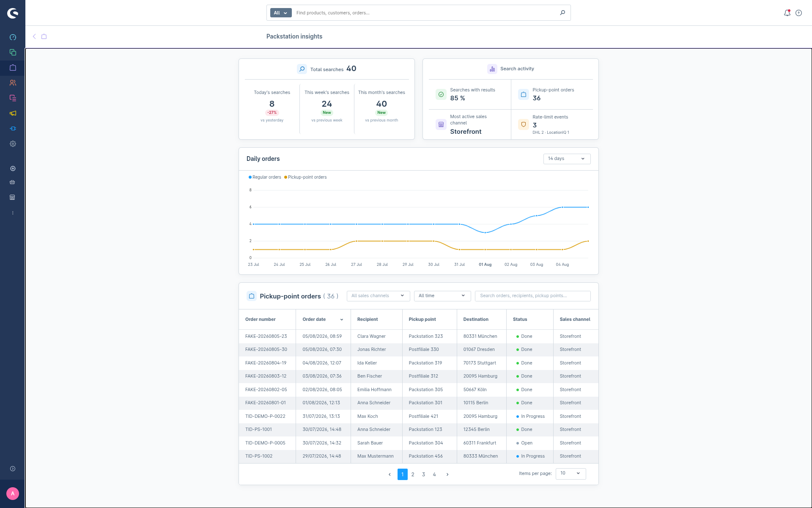
Task: Open the Items per page dropdown
Action: [571, 474]
